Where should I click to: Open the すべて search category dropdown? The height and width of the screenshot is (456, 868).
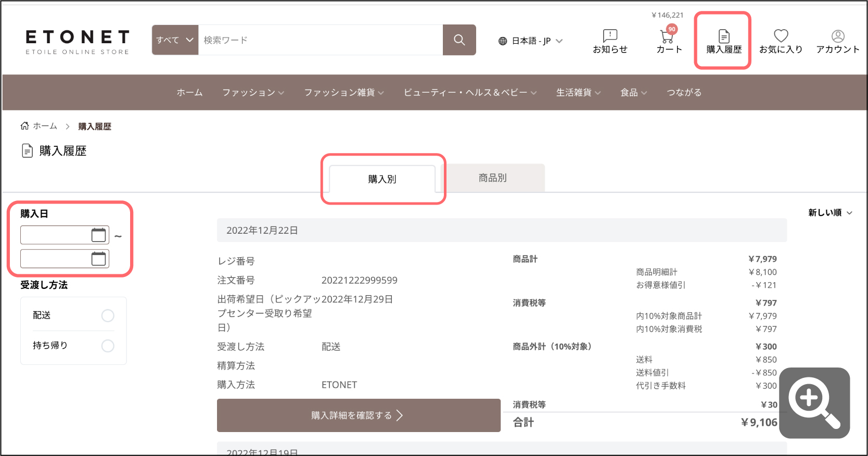[x=175, y=40]
